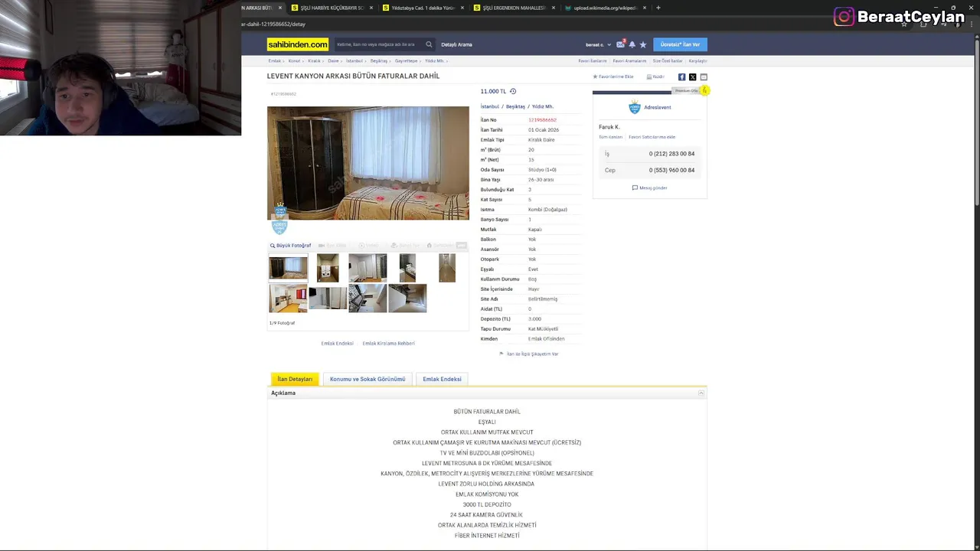Screen dimensions: 980x551
Task: Click Emlak breadcrumb link
Action: [x=274, y=60]
